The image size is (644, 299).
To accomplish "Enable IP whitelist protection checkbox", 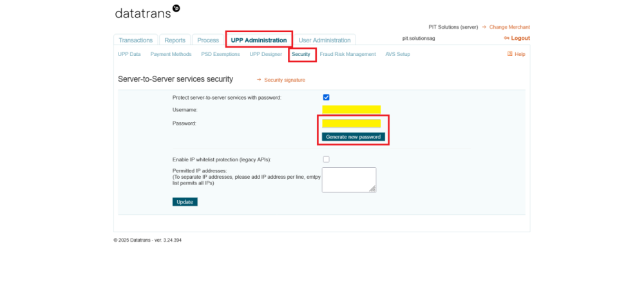I will tap(326, 159).
